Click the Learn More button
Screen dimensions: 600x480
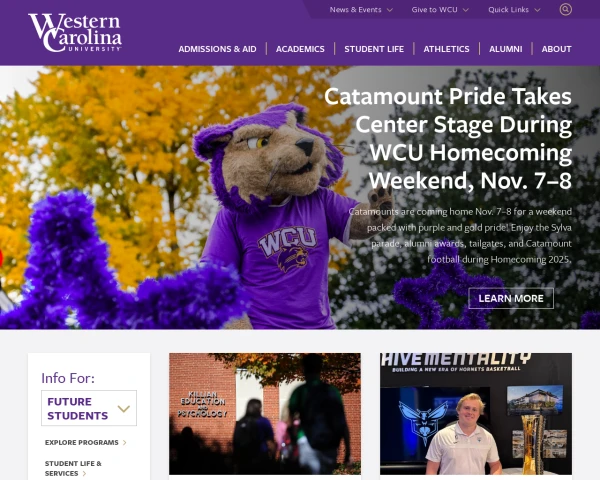[511, 298]
